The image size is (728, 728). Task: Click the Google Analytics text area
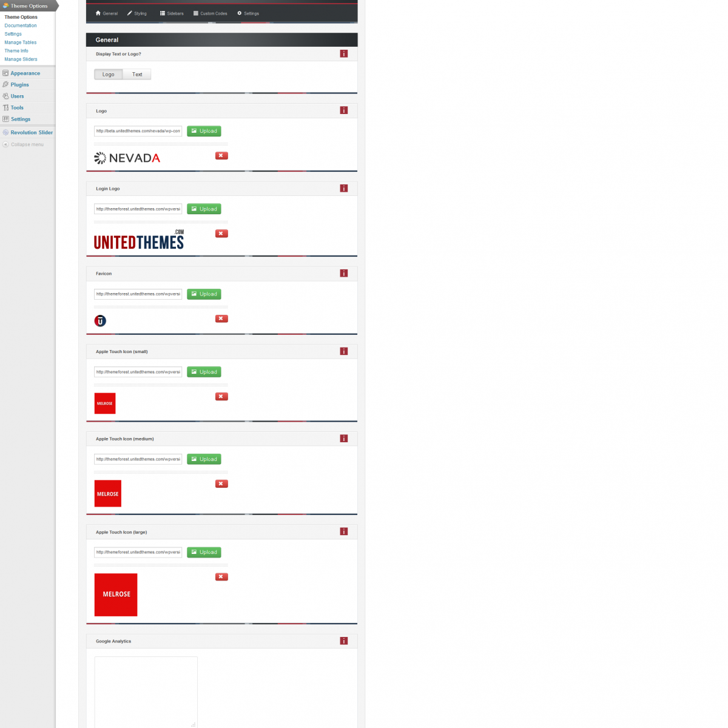[x=146, y=692]
